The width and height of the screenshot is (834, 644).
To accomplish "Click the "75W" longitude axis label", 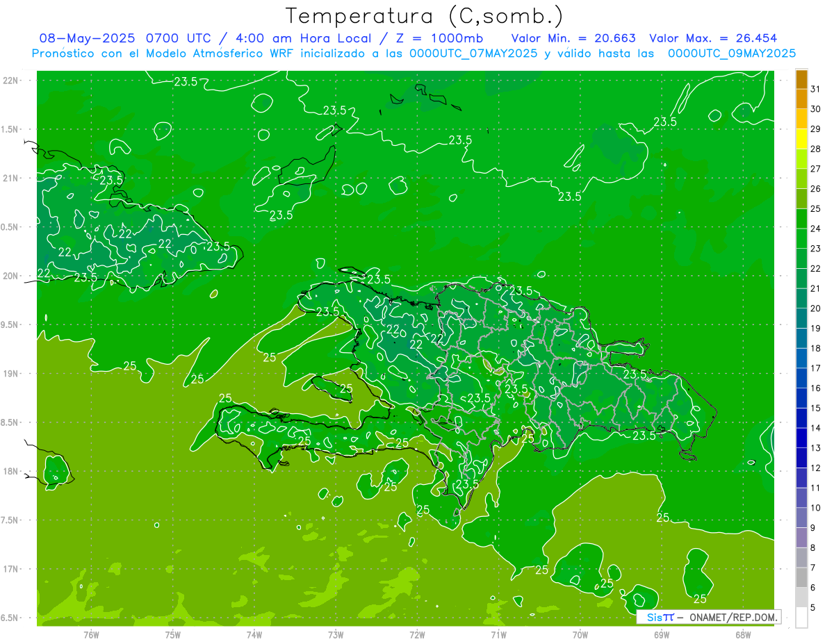I will [x=173, y=634].
